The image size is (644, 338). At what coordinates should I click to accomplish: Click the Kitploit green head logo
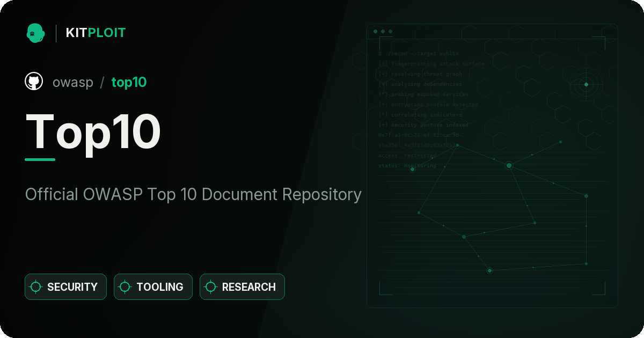pos(35,33)
